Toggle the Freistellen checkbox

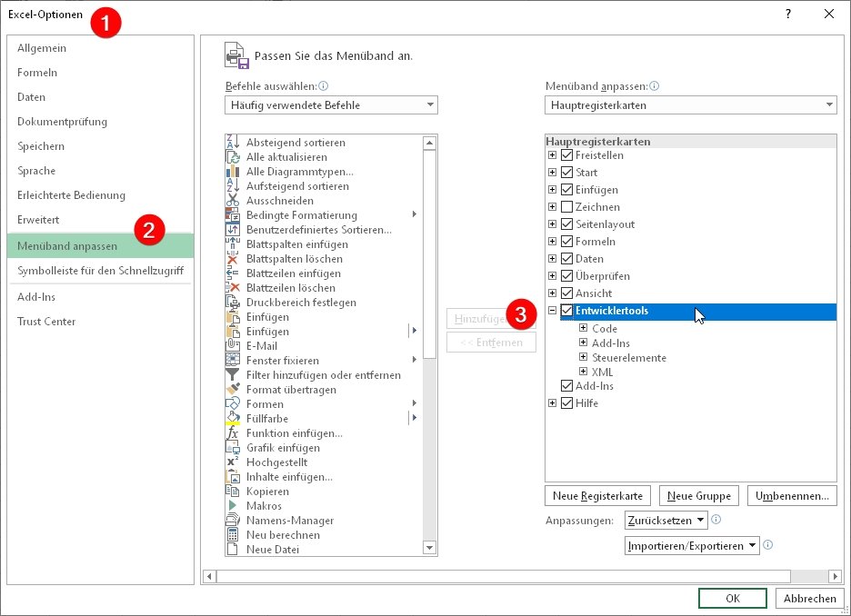(x=566, y=154)
